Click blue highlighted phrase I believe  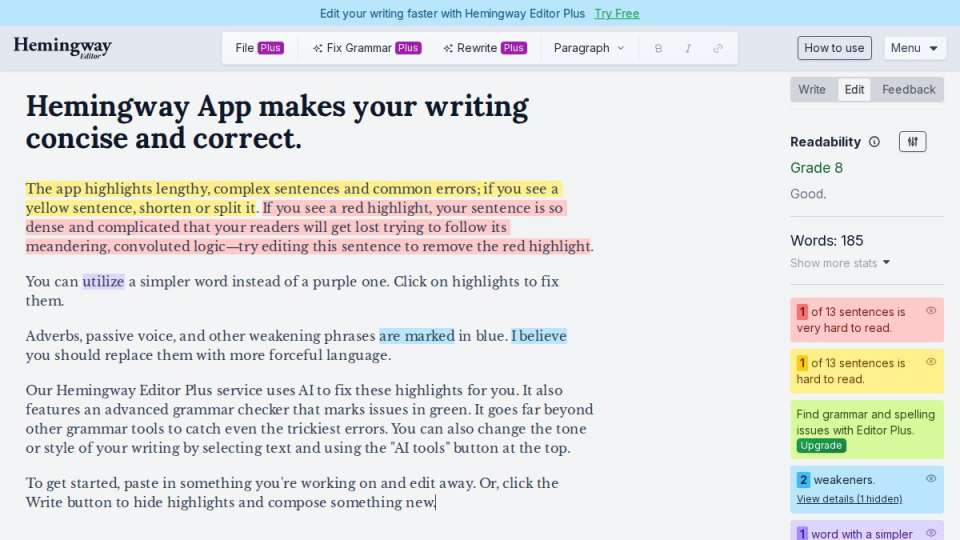click(x=539, y=336)
